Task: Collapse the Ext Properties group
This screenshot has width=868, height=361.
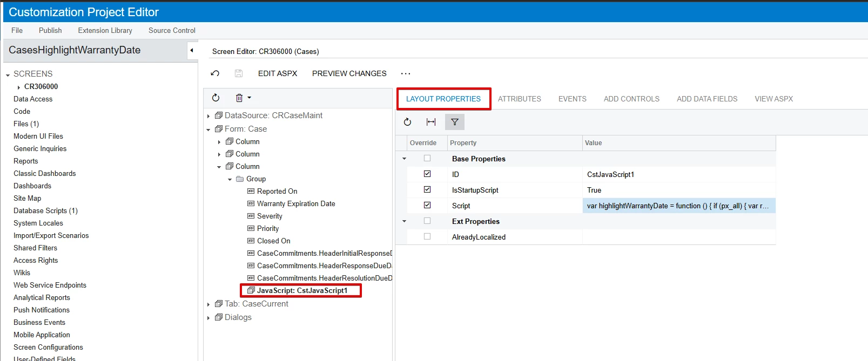Action: tap(404, 222)
